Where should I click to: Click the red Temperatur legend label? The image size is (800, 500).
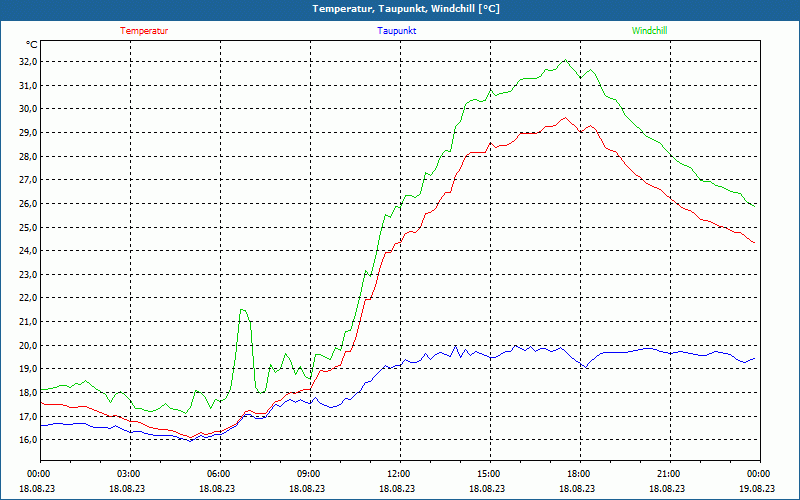(x=144, y=31)
